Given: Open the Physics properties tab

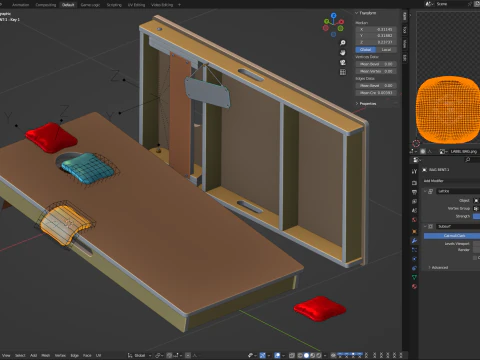Looking at the screenshot, I should [414, 259].
